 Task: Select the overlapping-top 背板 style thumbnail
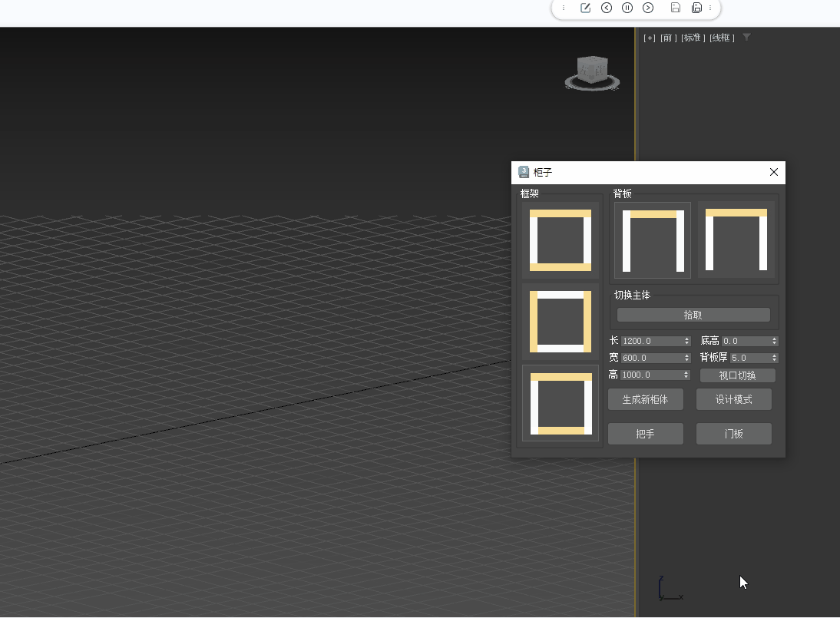click(736, 240)
